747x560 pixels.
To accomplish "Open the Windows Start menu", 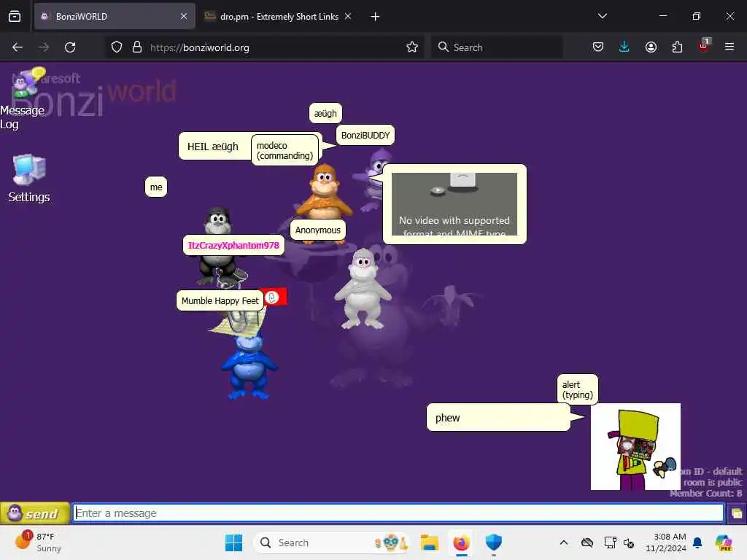I will coord(233,542).
